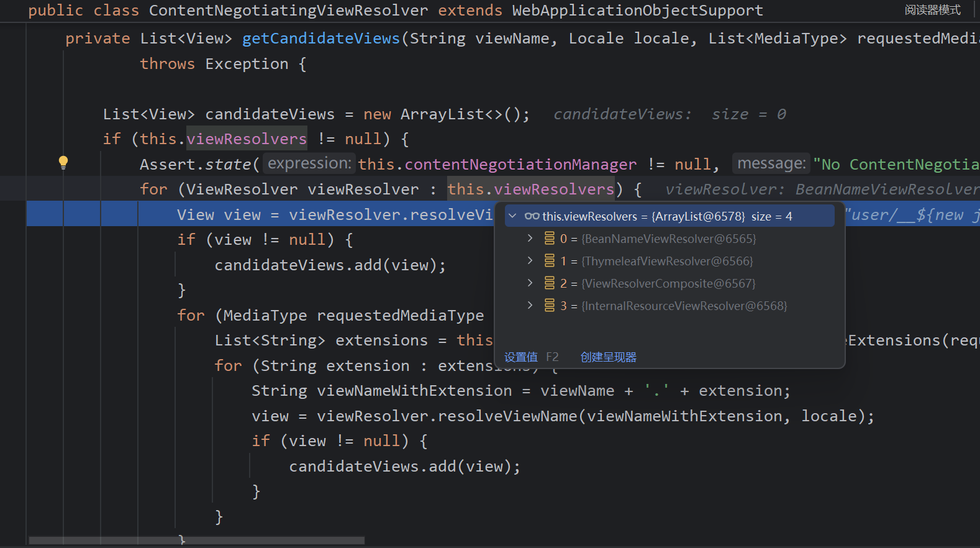Click the 'Assert.state(' call

click(x=199, y=165)
